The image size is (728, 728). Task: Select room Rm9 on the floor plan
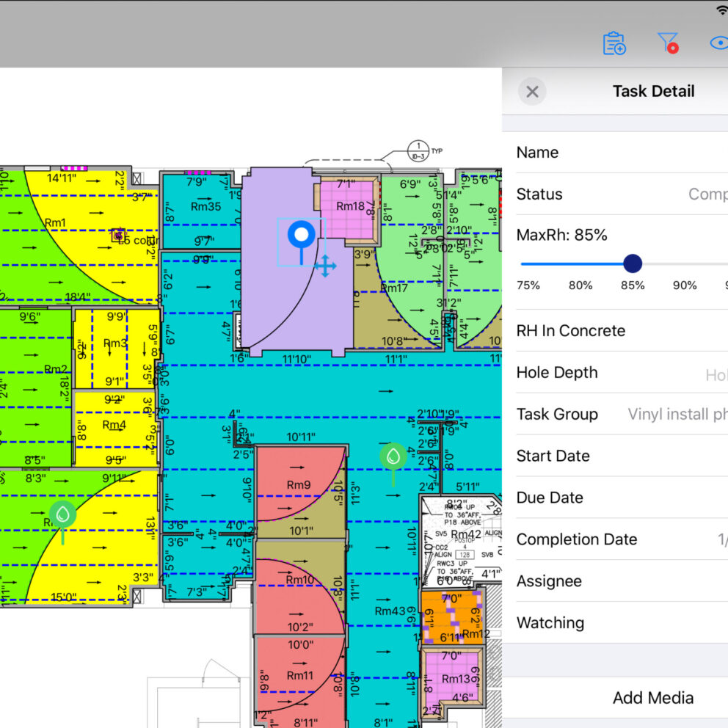click(x=299, y=484)
